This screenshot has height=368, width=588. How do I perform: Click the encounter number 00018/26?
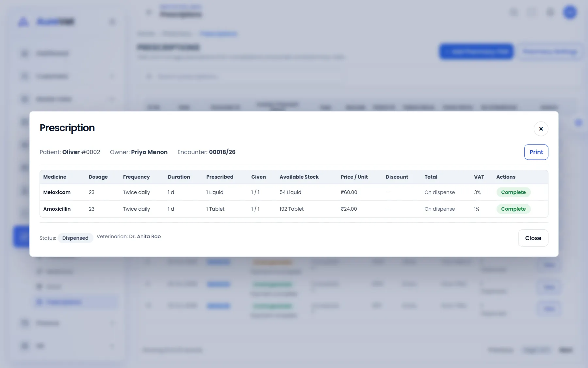click(222, 152)
